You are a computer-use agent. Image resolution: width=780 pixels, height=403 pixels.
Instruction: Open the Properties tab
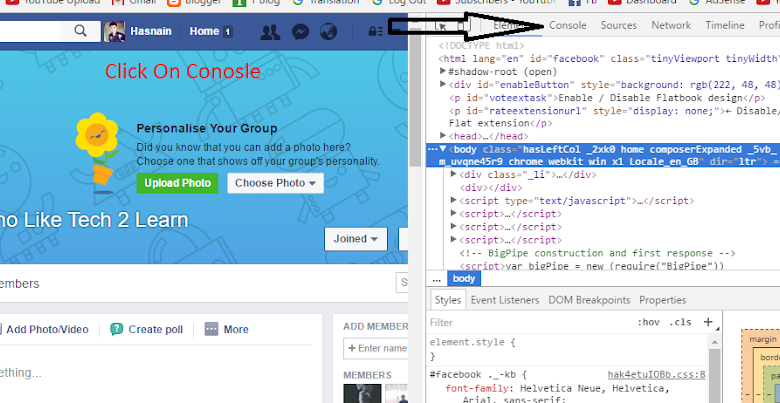(x=663, y=300)
